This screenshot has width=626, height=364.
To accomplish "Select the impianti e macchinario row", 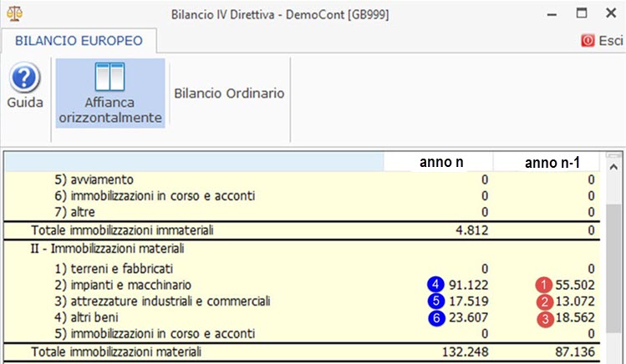I will click(302, 285).
